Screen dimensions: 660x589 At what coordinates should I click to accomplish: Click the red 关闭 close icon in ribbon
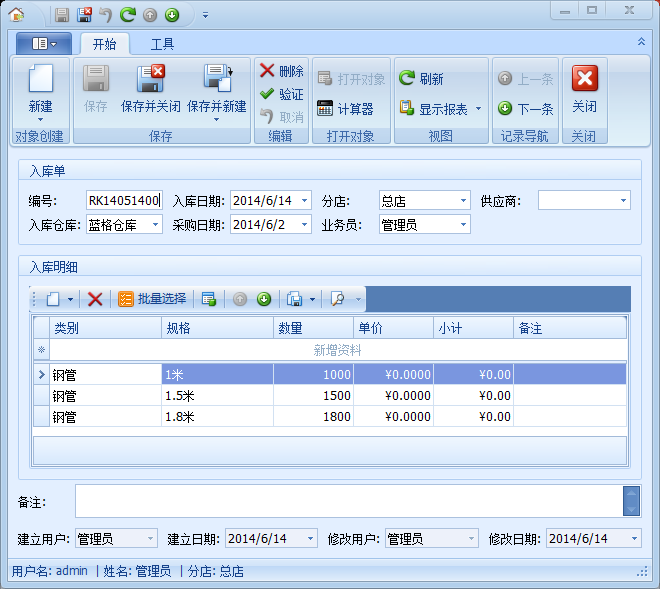[584, 80]
